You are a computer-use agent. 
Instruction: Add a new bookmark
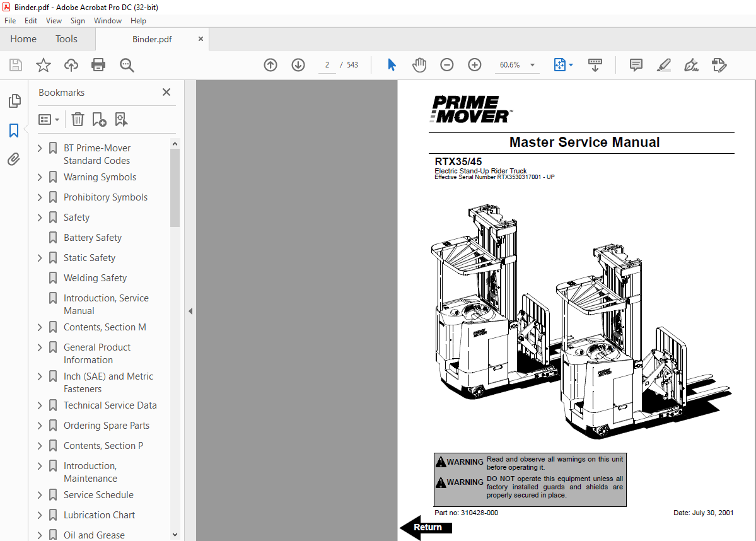coord(100,119)
